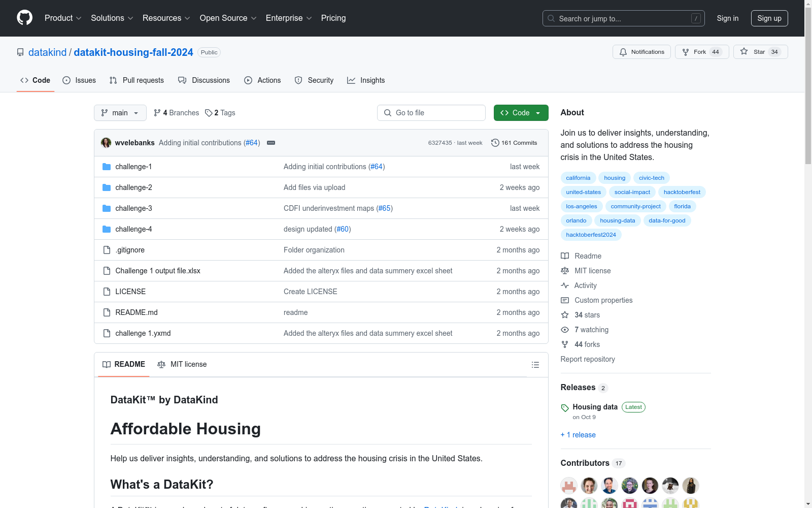Click the Fork button
Screen dimensions: 812x508
pos(702,52)
